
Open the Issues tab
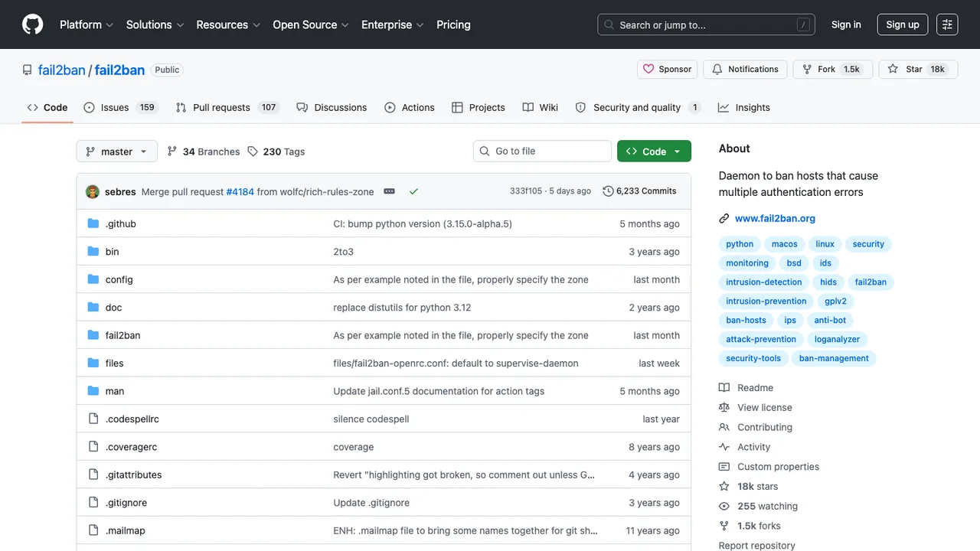coord(121,108)
